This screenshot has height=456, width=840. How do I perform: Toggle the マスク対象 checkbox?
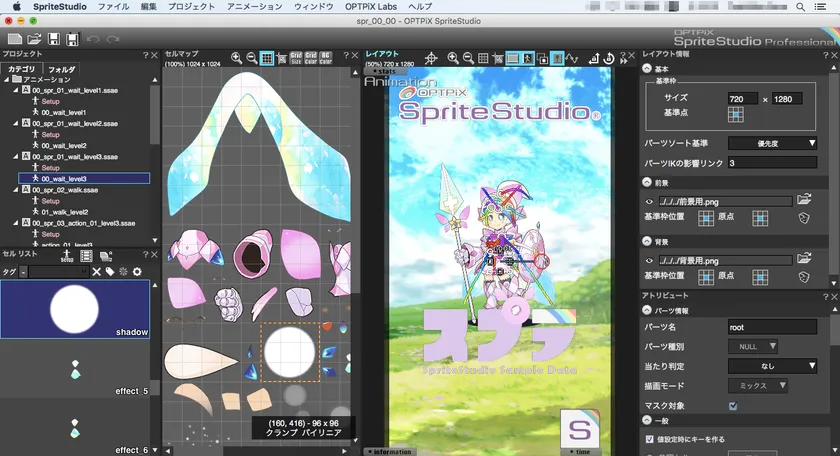point(734,405)
